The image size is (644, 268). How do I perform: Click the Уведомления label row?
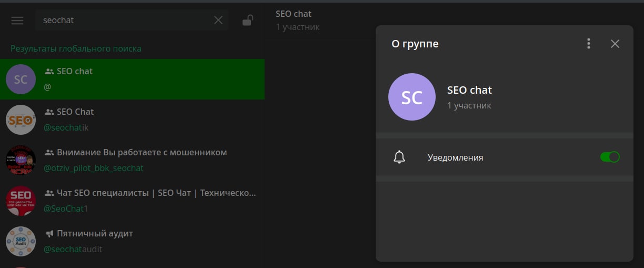click(455, 157)
